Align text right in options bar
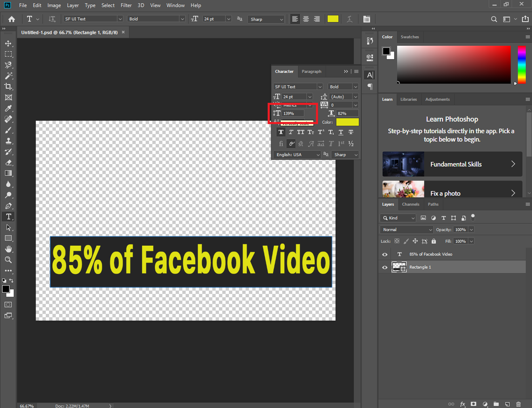This screenshot has height=408, width=532. point(317,19)
